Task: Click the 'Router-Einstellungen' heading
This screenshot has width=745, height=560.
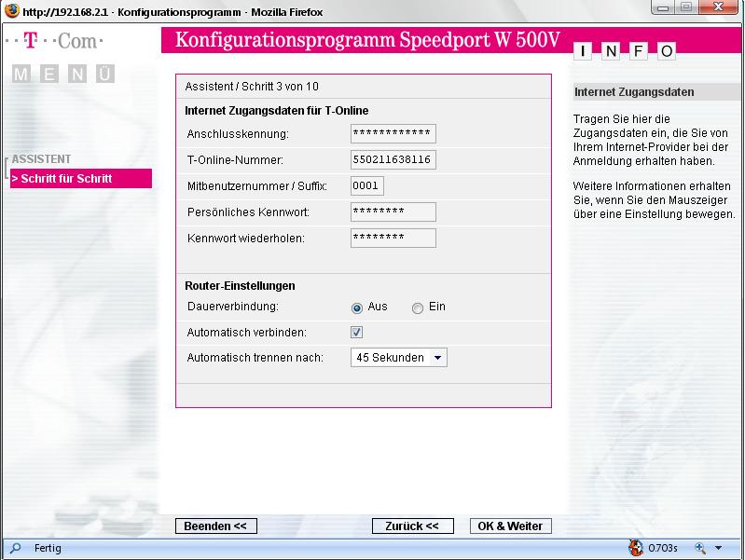Action: pos(240,286)
